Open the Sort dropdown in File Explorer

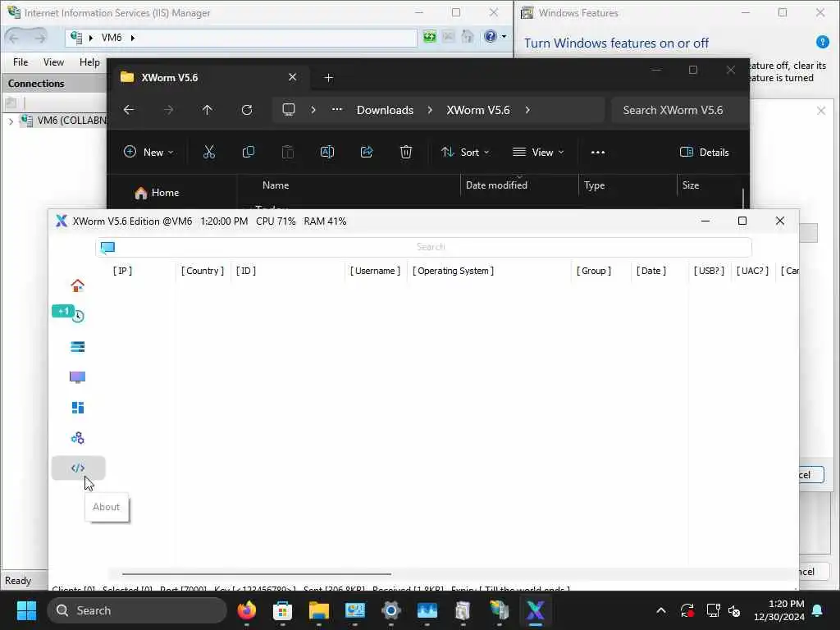465,152
